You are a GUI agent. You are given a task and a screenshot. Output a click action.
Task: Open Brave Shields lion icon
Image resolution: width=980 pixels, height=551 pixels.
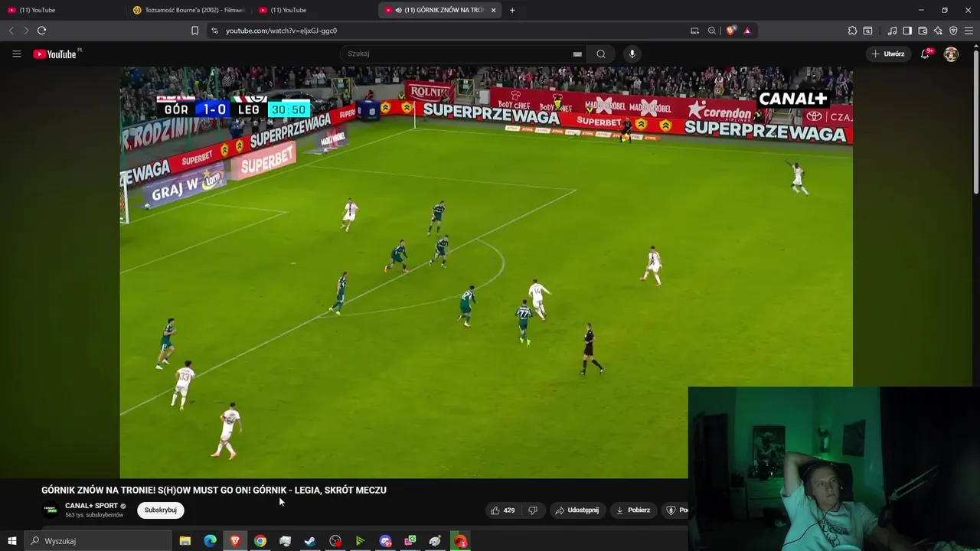coord(730,31)
